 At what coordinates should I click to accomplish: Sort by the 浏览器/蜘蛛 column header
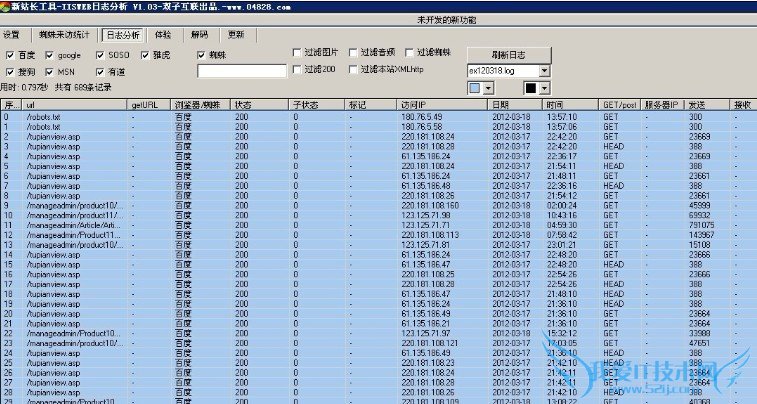point(201,105)
